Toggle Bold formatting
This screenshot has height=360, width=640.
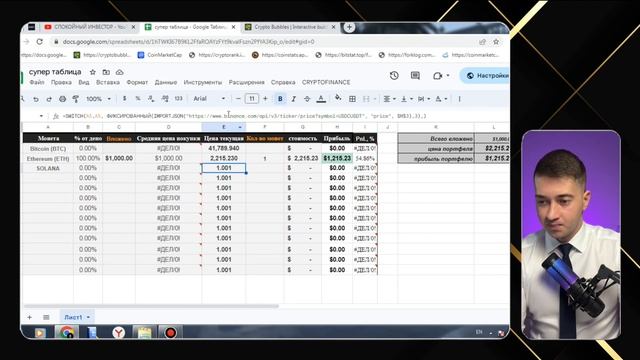(x=280, y=98)
